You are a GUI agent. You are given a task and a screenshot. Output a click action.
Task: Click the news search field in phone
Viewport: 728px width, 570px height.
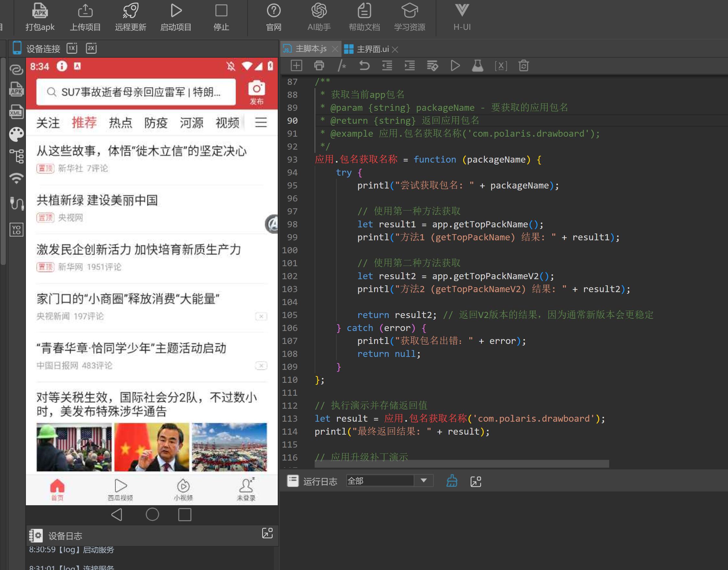136,92
